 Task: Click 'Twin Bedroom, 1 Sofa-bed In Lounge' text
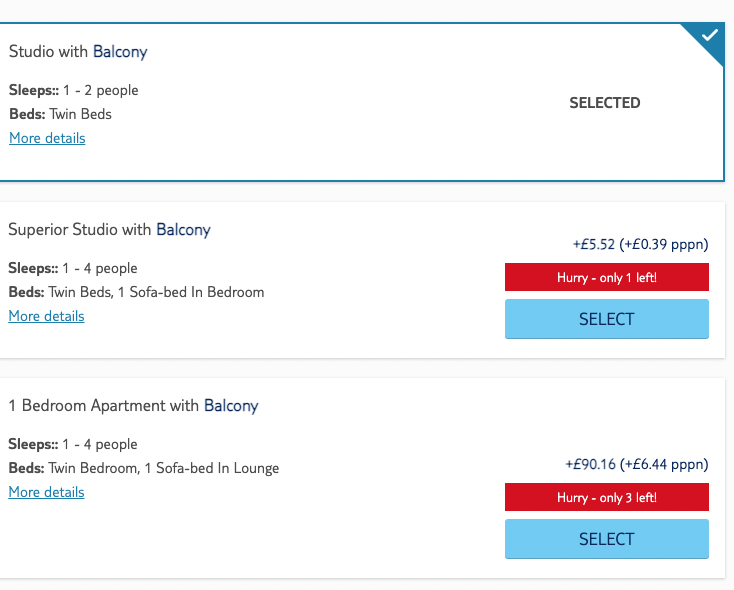point(164,468)
